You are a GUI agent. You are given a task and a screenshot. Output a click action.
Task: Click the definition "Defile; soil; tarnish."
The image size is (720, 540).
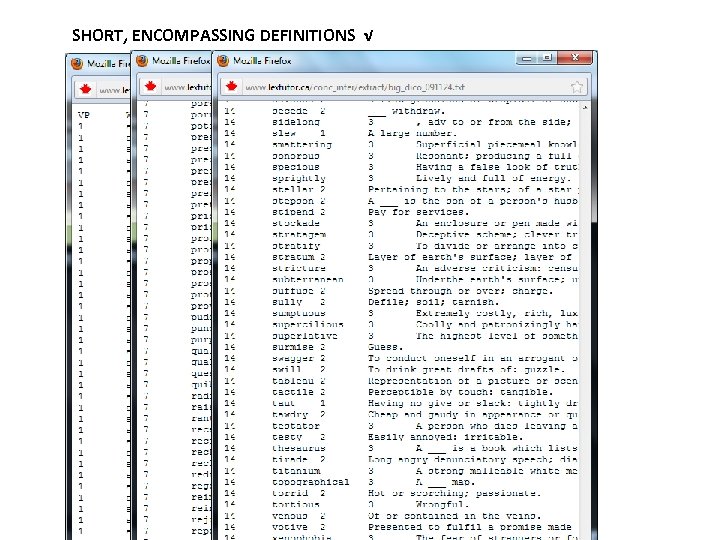(x=433, y=302)
